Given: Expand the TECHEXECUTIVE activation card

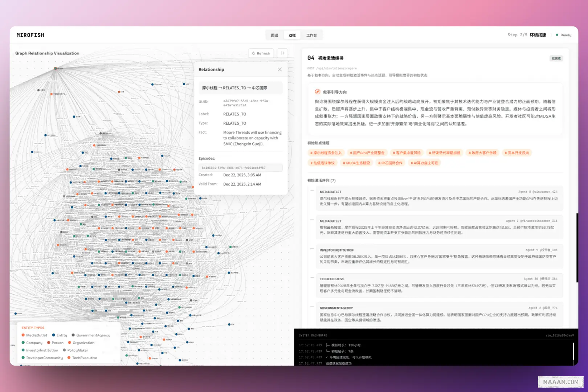Looking at the screenshot, I should pos(439,285).
